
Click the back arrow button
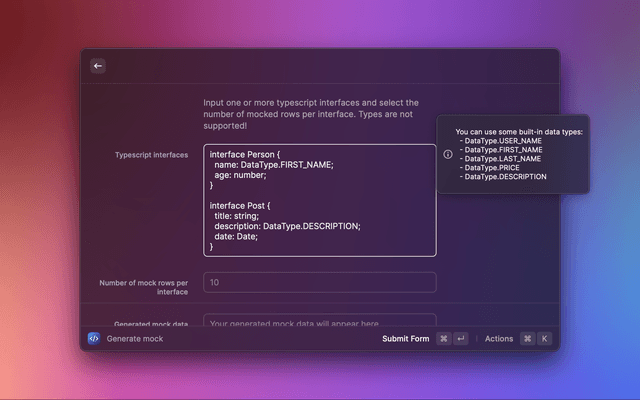coord(97,66)
